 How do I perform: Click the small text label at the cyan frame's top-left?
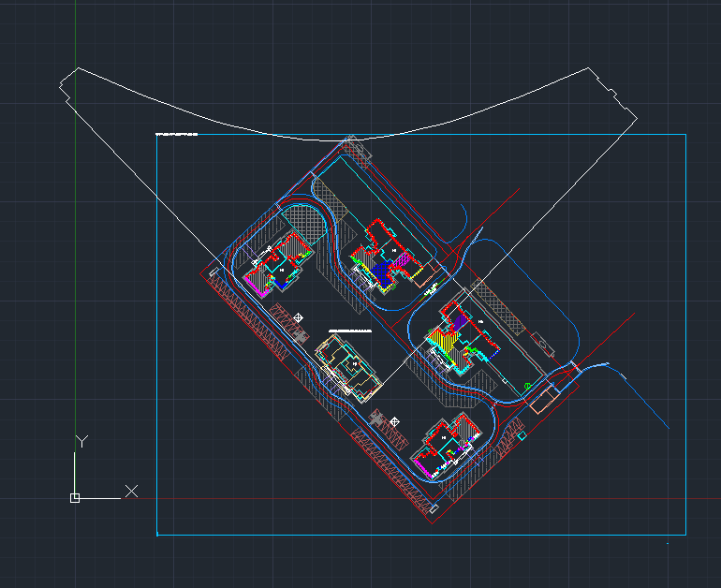178,136
